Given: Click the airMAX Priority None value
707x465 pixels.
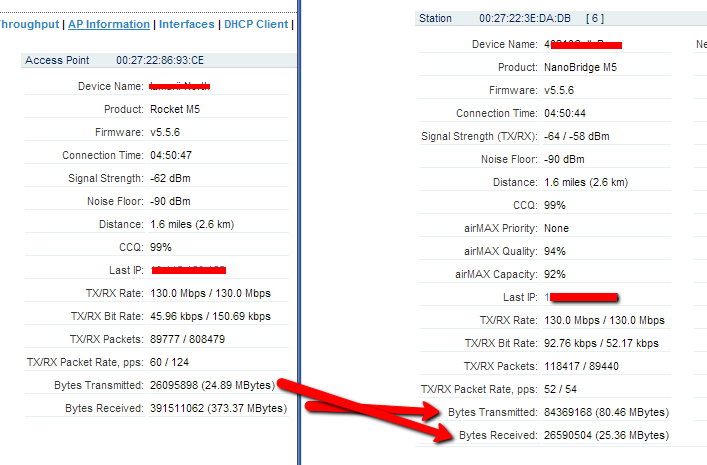Looking at the screenshot, I should 556,228.
